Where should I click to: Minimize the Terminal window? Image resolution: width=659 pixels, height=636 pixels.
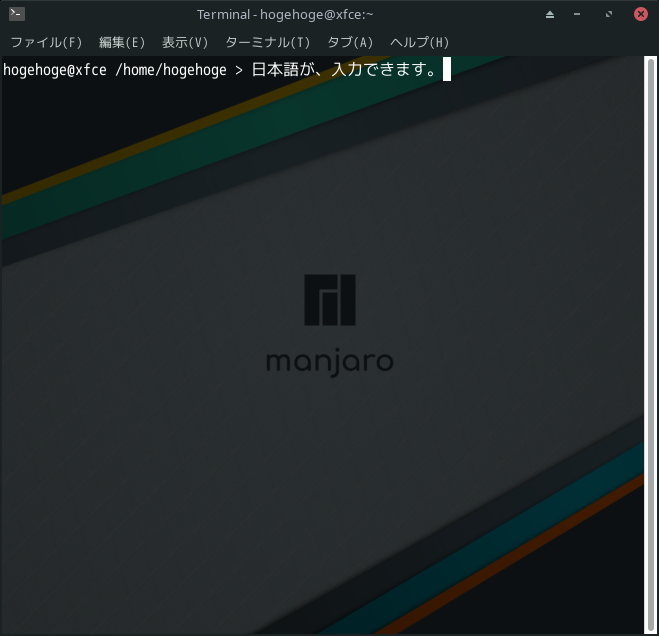(x=577, y=14)
